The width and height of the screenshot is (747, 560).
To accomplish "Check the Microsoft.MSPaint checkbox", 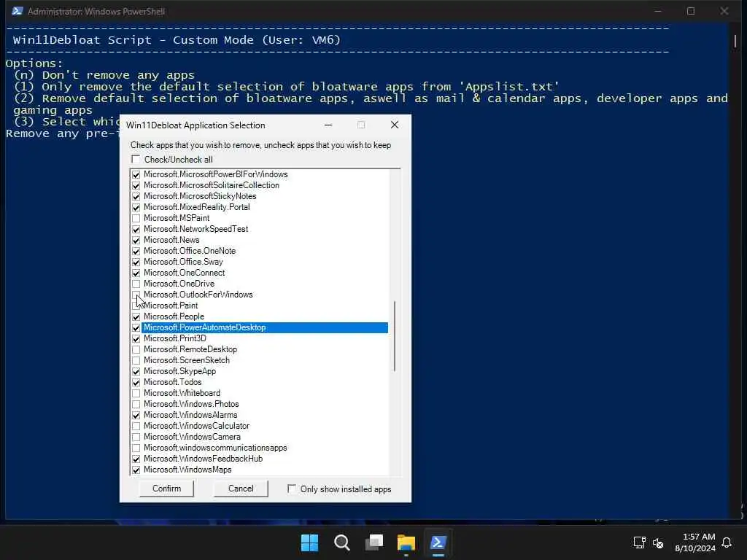I will [136, 219].
